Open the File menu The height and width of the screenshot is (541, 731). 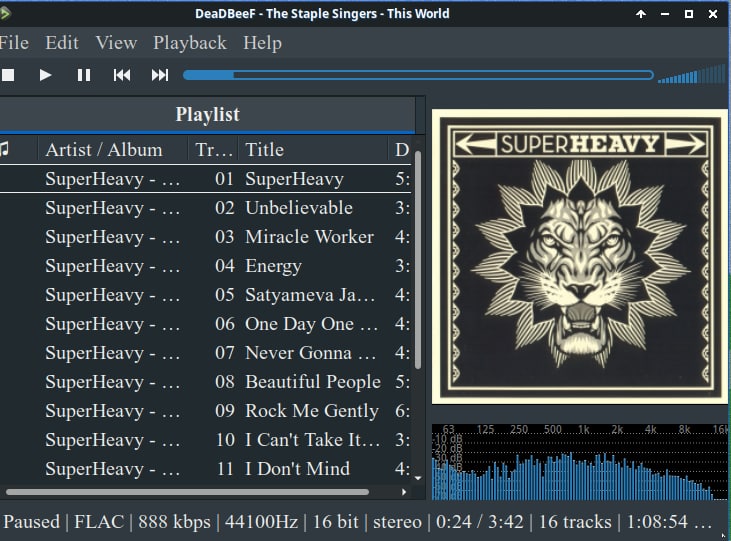pyautogui.click(x=14, y=43)
